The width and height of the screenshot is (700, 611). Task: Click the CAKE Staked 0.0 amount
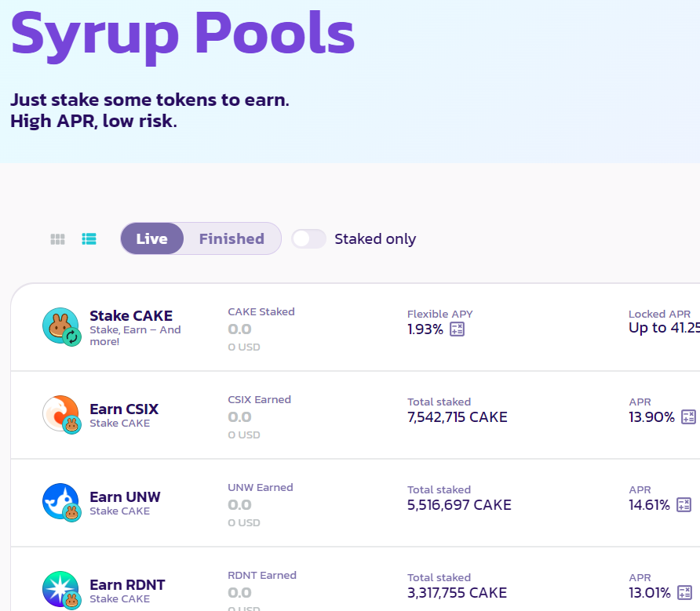239,329
